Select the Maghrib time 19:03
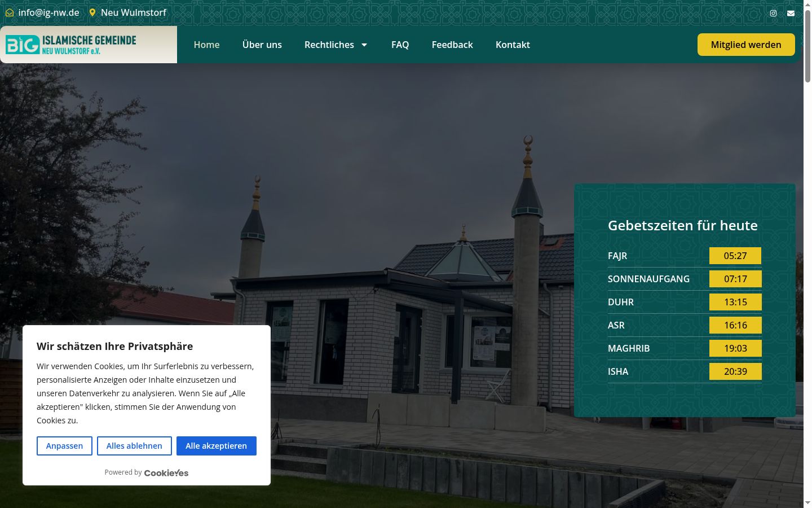The width and height of the screenshot is (812, 508). tap(735, 348)
